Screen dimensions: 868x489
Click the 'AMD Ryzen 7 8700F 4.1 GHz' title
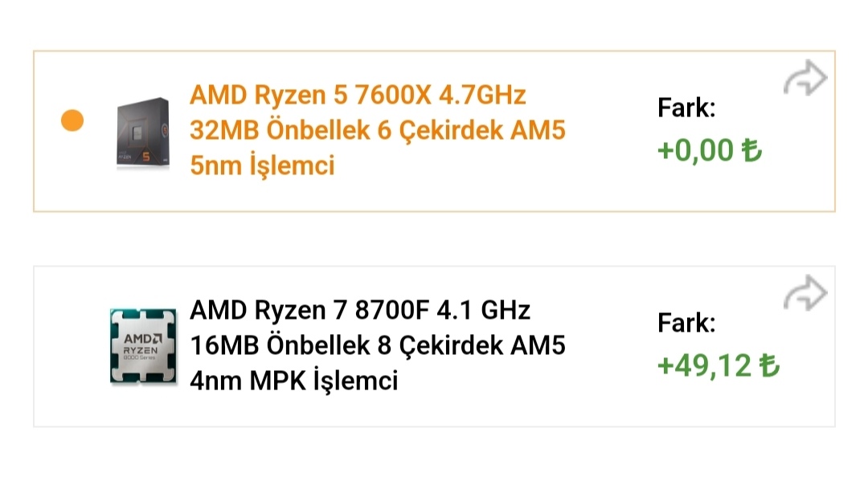[360, 309]
